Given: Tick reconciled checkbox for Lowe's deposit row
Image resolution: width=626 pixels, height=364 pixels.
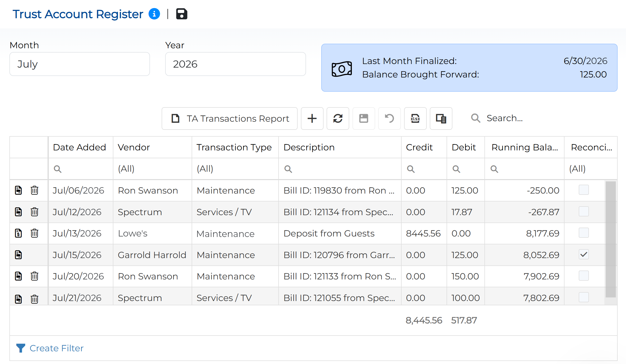Looking at the screenshot, I should coord(584,233).
